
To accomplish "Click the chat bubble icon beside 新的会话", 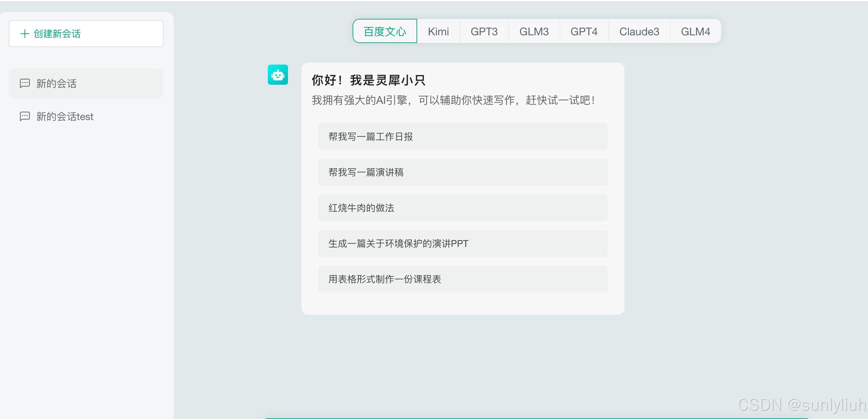I will (25, 83).
